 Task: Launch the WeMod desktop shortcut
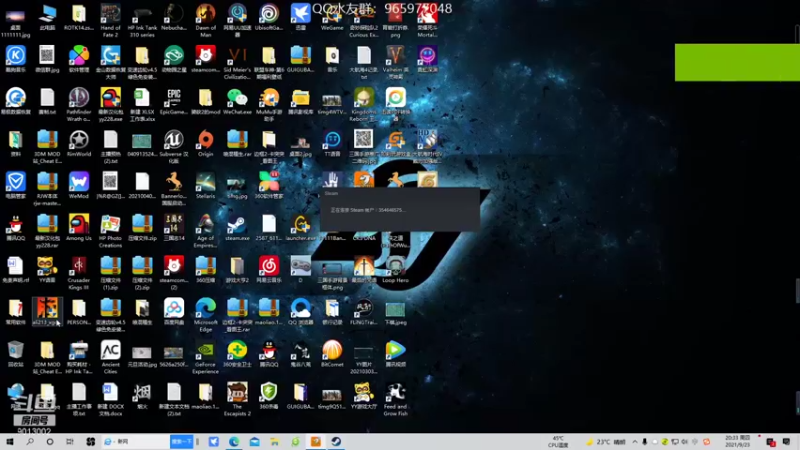point(79,186)
